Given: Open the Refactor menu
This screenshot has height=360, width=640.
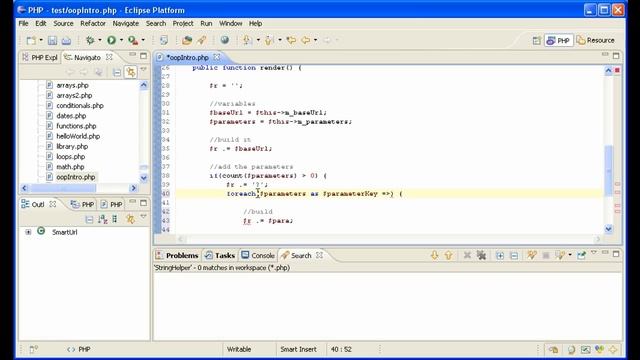Looking at the screenshot, I should 93,23.
